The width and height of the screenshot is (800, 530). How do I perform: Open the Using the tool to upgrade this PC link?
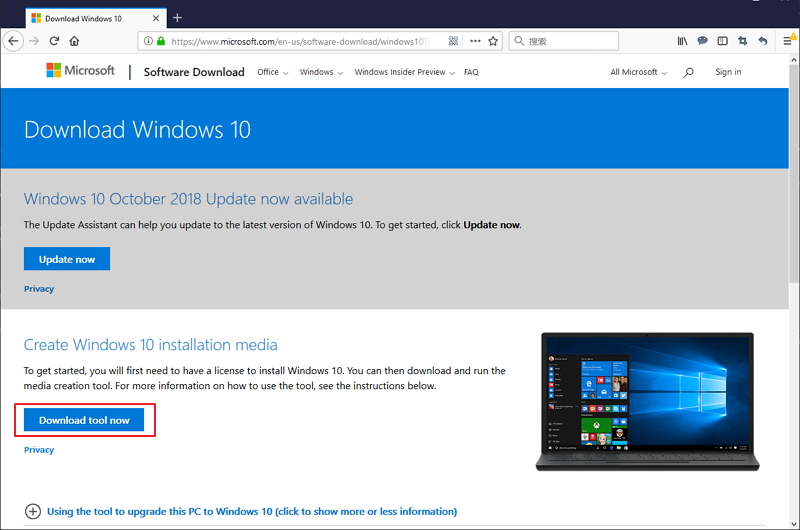[252, 511]
